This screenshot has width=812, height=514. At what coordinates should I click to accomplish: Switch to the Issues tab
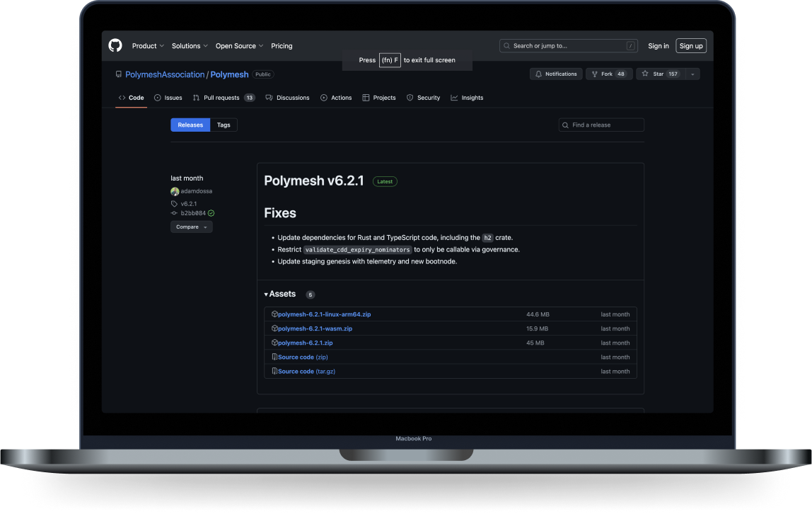tap(168, 98)
